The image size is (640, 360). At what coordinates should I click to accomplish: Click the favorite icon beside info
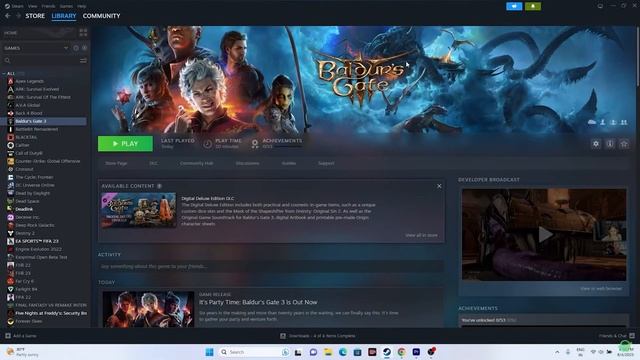click(x=624, y=144)
